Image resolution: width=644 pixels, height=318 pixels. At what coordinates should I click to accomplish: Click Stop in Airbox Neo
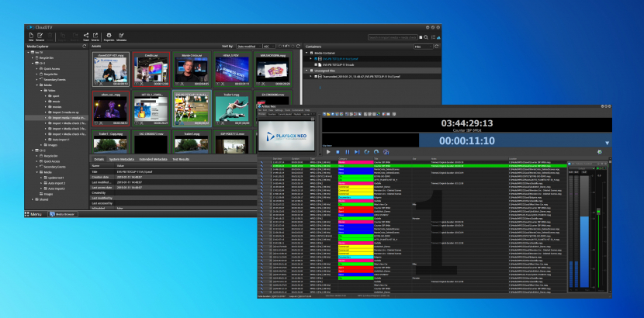pyautogui.click(x=338, y=152)
